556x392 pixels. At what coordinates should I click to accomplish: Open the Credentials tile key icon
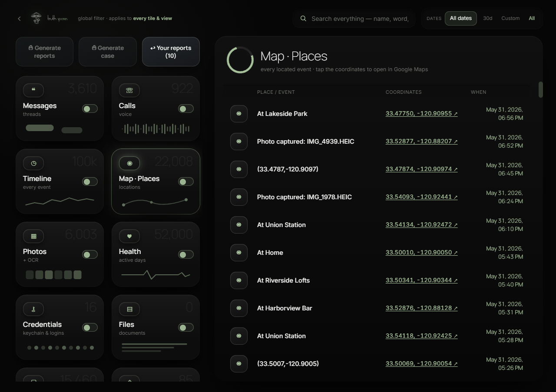tap(33, 309)
